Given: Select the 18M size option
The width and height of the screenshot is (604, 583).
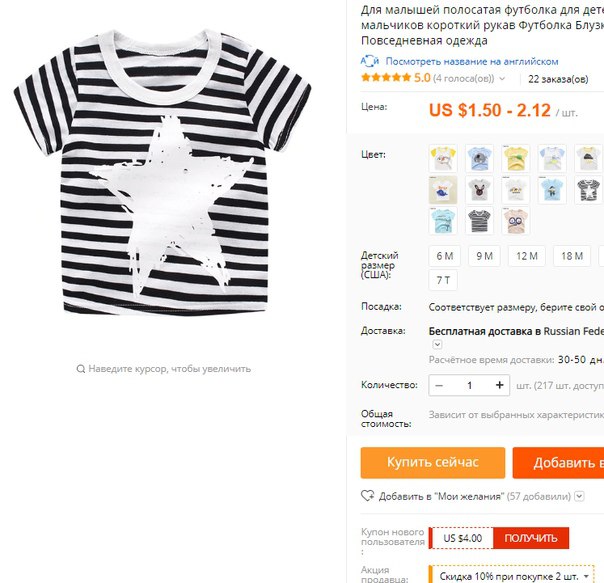Looking at the screenshot, I should pyautogui.click(x=572, y=256).
